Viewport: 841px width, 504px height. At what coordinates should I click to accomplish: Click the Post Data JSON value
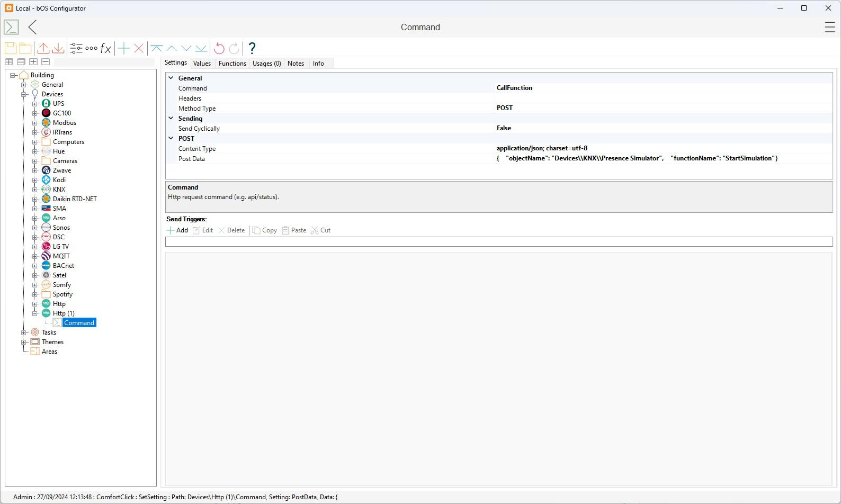pyautogui.click(x=637, y=158)
